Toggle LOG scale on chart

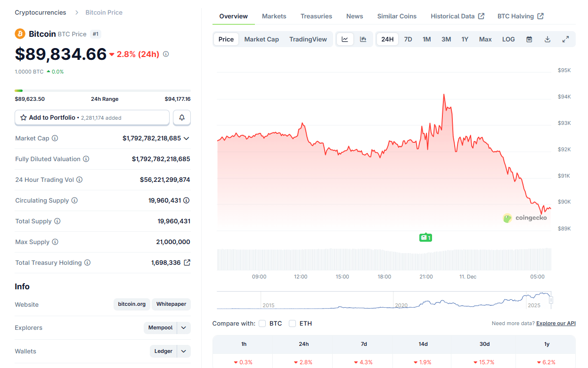pos(508,39)
